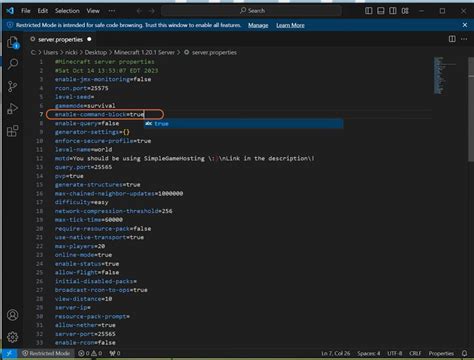Open the Explorer view in activity bar

click(13, 42)
